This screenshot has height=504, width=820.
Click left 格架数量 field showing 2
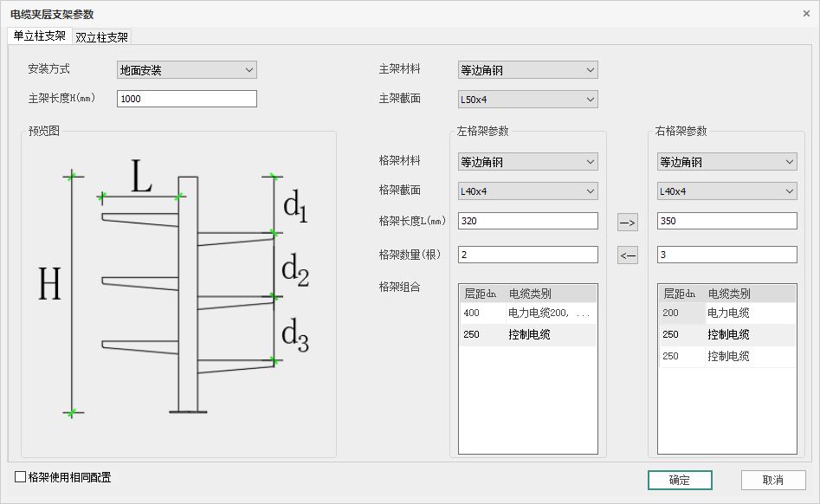click(x=527, y=255)
